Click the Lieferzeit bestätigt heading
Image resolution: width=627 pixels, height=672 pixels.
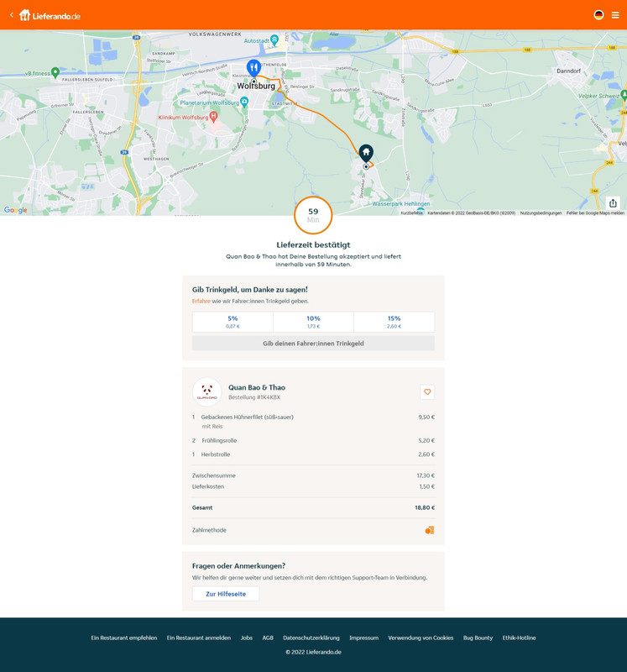click(313, 244)
